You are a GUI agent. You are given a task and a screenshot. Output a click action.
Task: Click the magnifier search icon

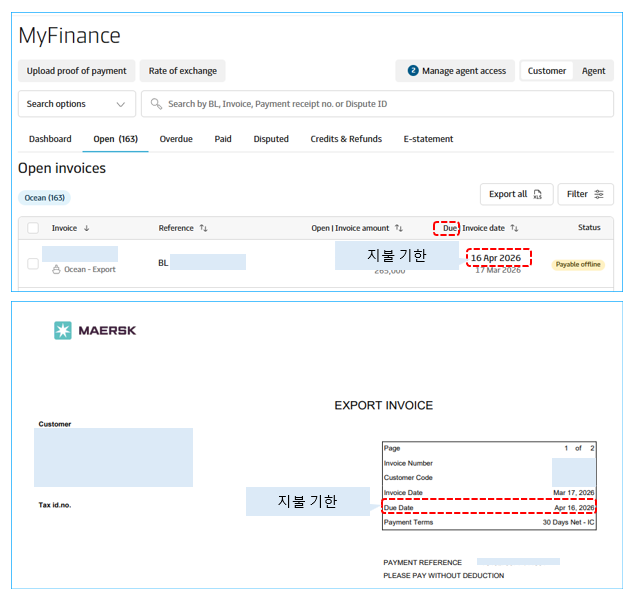[x=156, y=104]
